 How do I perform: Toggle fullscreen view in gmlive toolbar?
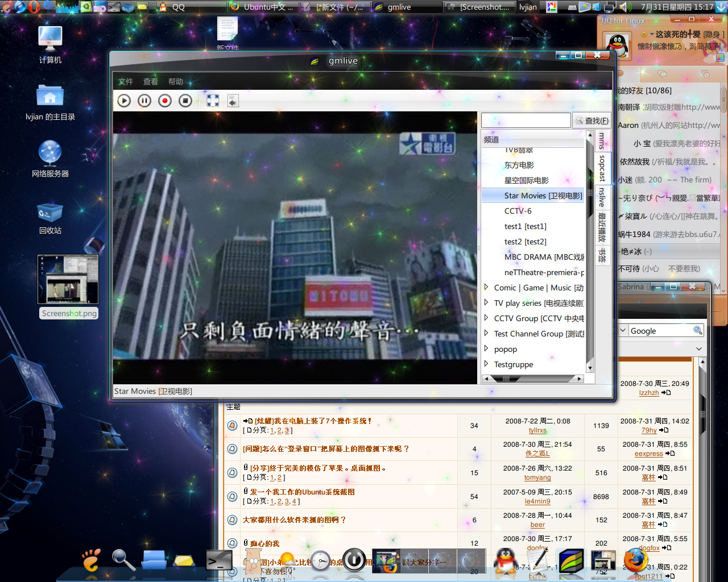tap(213, 101)
